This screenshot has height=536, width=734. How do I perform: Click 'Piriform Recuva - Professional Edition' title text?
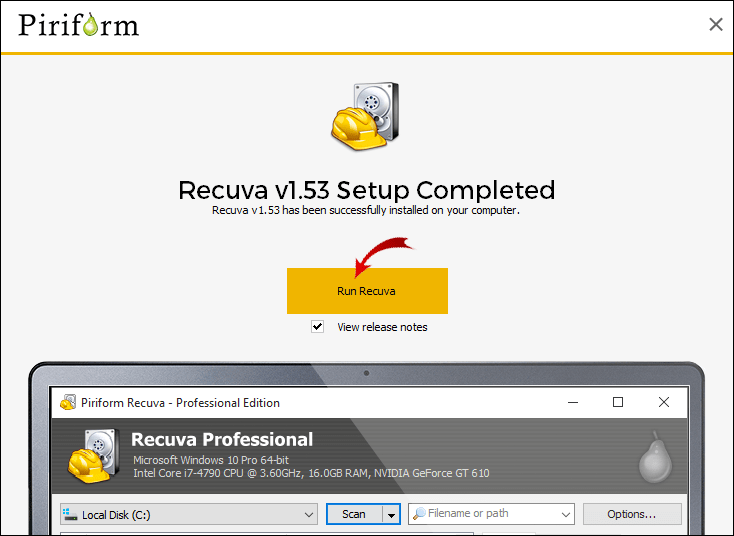[x=180, y=403]
